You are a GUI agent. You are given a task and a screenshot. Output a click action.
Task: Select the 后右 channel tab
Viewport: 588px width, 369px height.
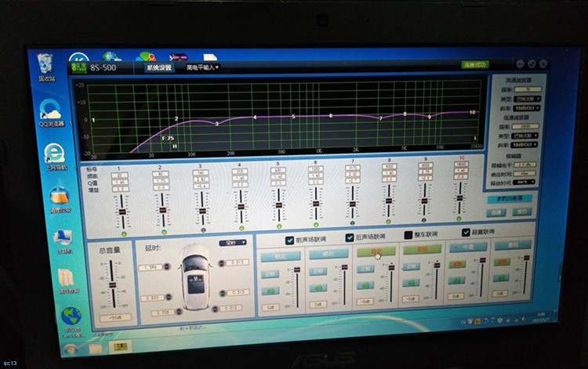[423, 249]
